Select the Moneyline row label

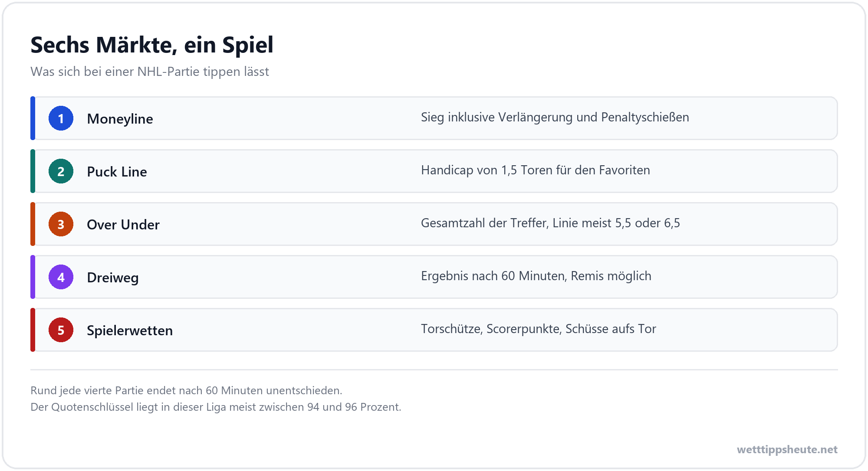[120, 119]
